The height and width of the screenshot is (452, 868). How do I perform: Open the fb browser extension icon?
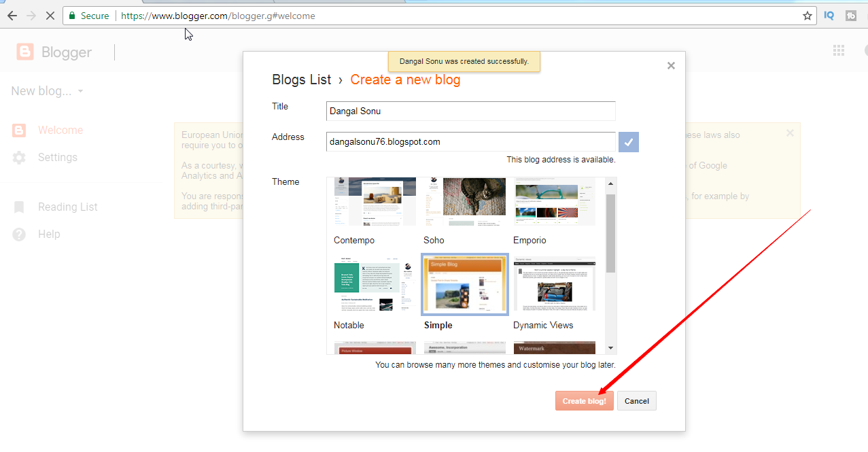coord(851,16)
